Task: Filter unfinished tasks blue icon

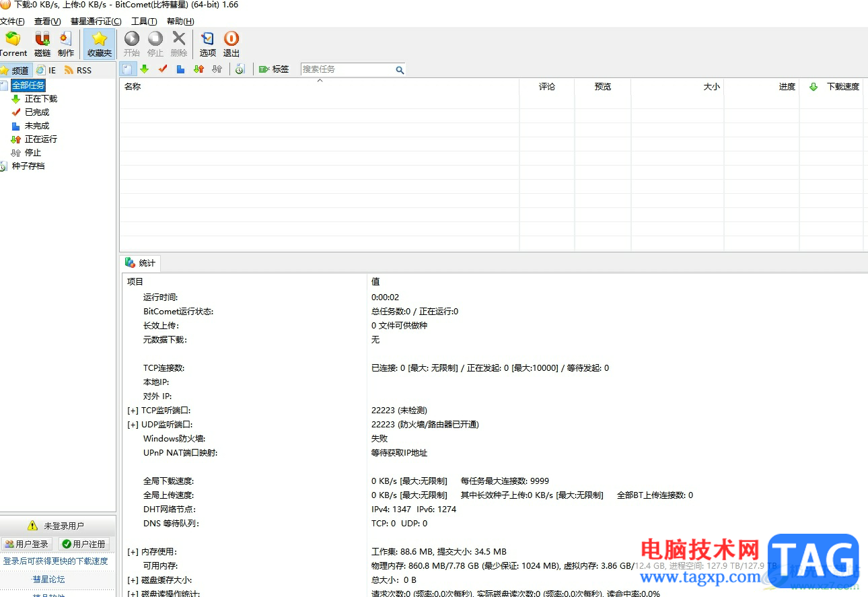Action: 180,69
